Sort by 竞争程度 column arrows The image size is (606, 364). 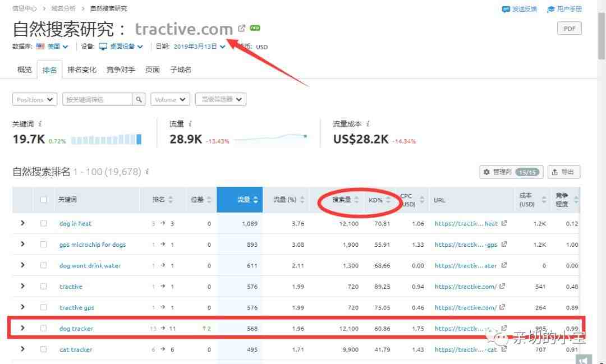click(x=576, y=200)
